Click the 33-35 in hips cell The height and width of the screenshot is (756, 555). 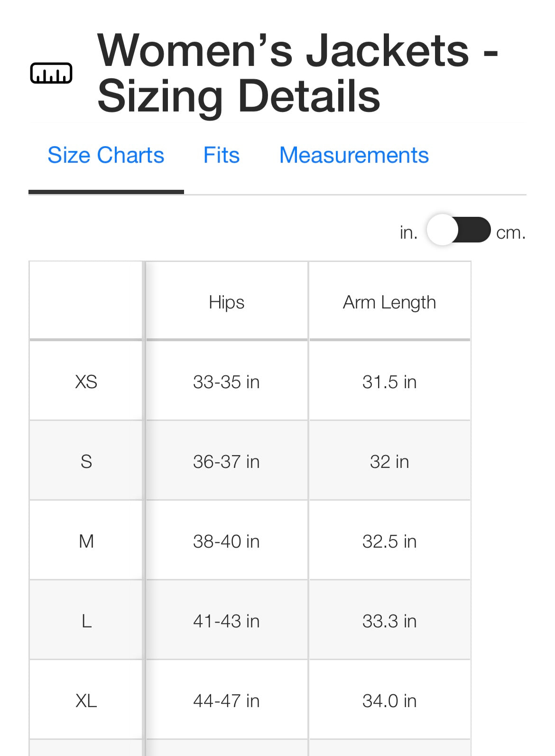(x=226, y=382)
